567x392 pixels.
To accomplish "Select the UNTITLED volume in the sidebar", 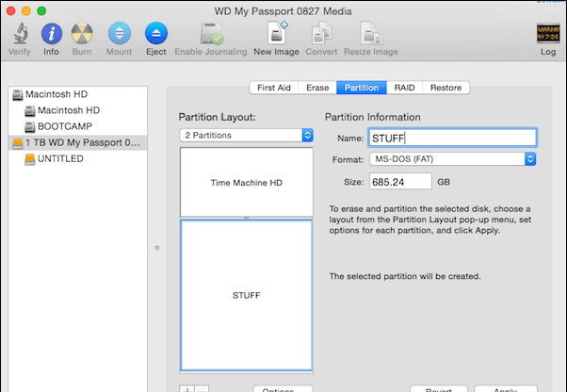I will [78, 158].
